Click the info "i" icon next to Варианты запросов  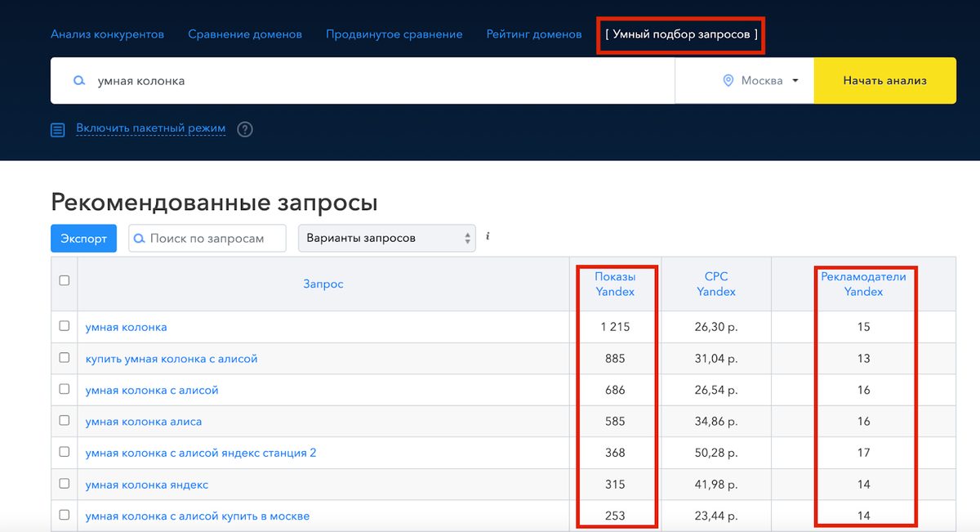tap(488, 237)
